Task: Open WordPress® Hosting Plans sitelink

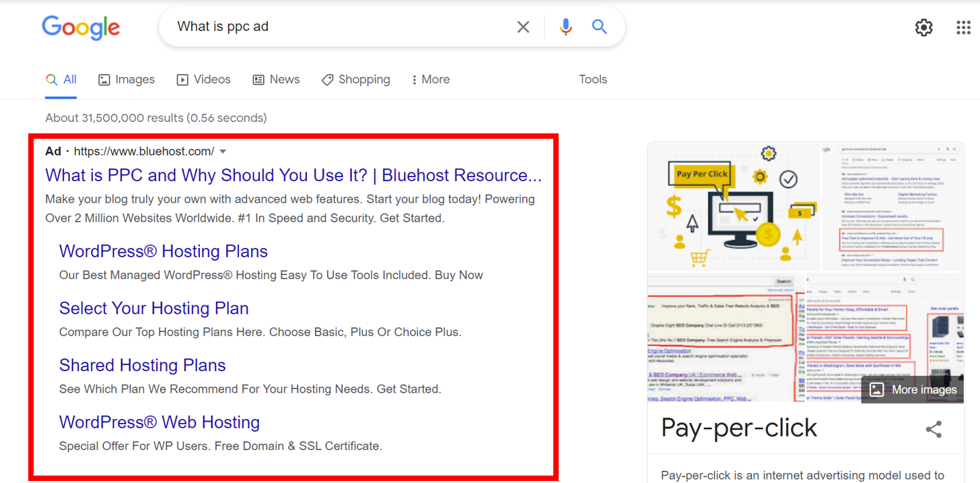Action: 164,251
